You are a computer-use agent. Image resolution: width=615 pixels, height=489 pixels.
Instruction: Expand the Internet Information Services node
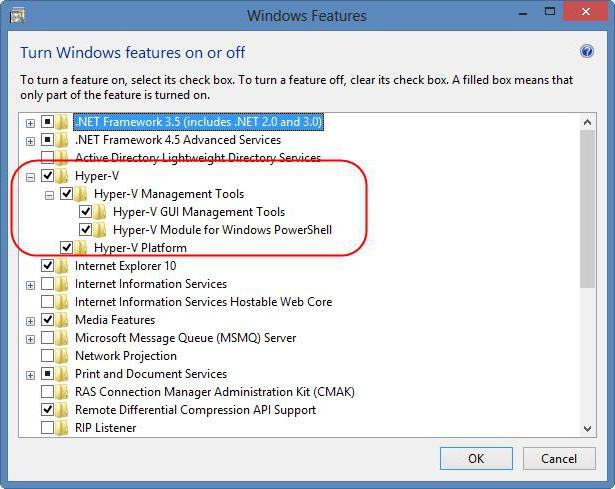click(31, 284)
